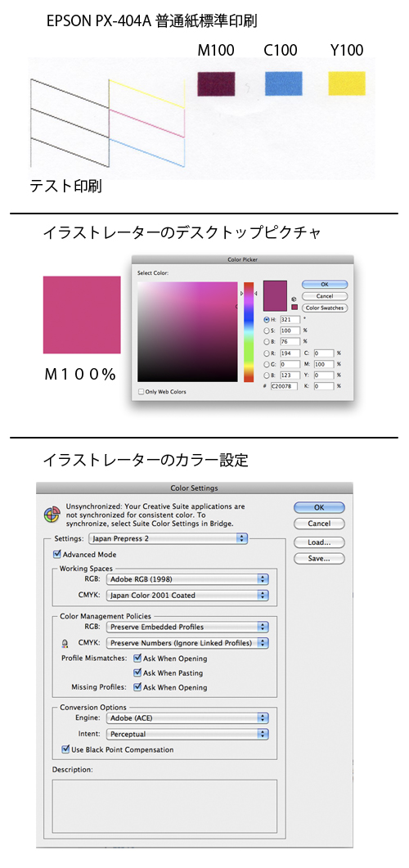This screenshot has height=868, width=409.
Task: Open the RGB working space Adobe RGB dropdown
Action: click(x=187, y=579)
